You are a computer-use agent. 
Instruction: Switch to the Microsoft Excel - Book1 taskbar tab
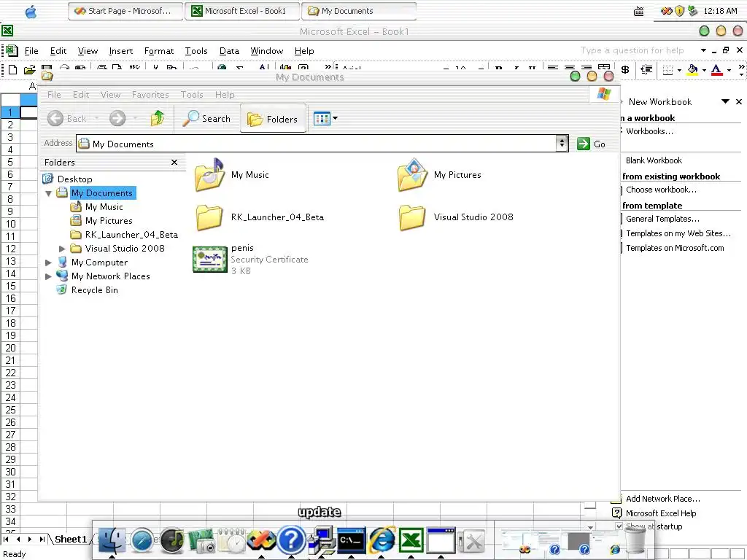point(242,11)
